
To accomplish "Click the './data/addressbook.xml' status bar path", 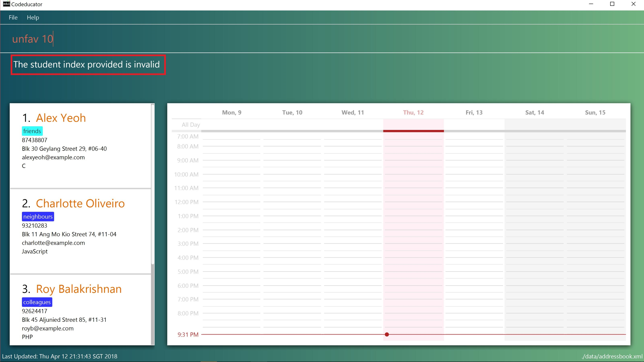I will pos(612,356).
